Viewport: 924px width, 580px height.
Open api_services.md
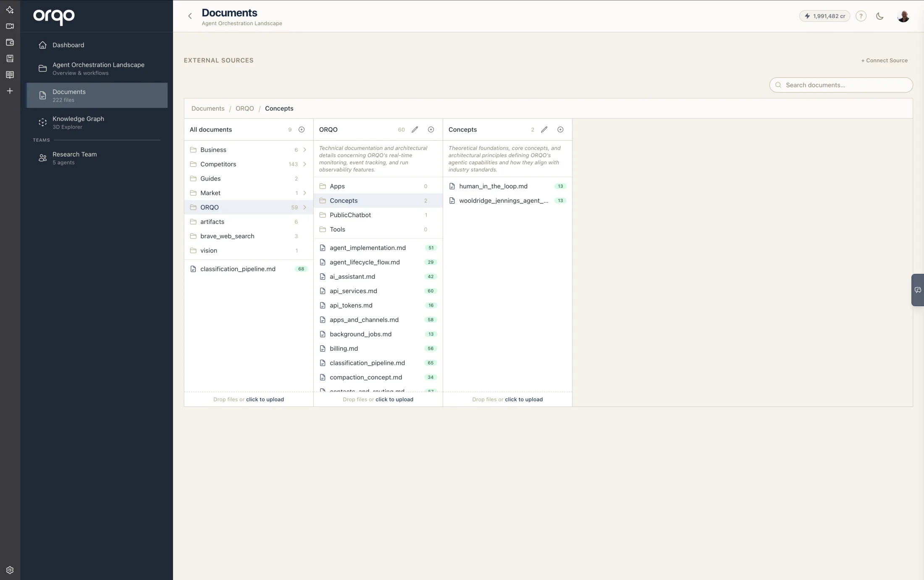tap(378, 291)
